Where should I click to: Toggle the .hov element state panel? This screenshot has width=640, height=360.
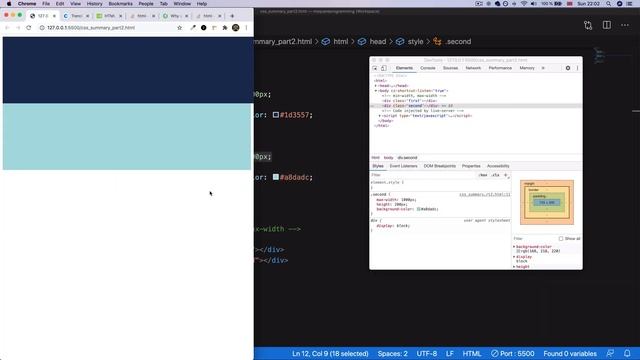483,175
